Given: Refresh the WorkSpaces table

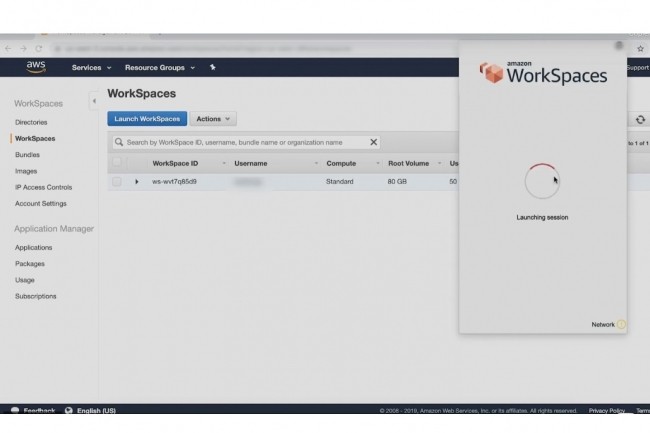Looking at the screenshot, I should [640, 120].
